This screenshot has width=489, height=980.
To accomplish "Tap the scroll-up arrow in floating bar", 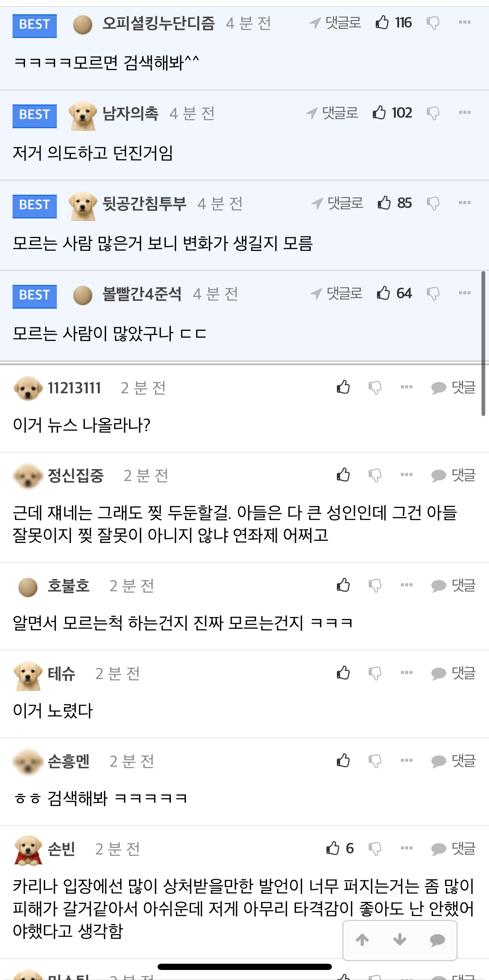I will 362,940.
